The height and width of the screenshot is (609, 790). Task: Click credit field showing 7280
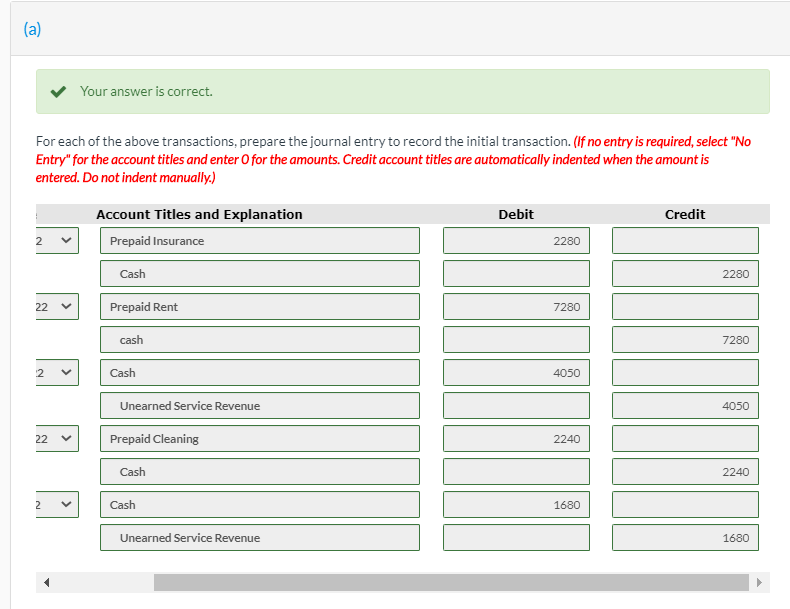click(685, 340)
